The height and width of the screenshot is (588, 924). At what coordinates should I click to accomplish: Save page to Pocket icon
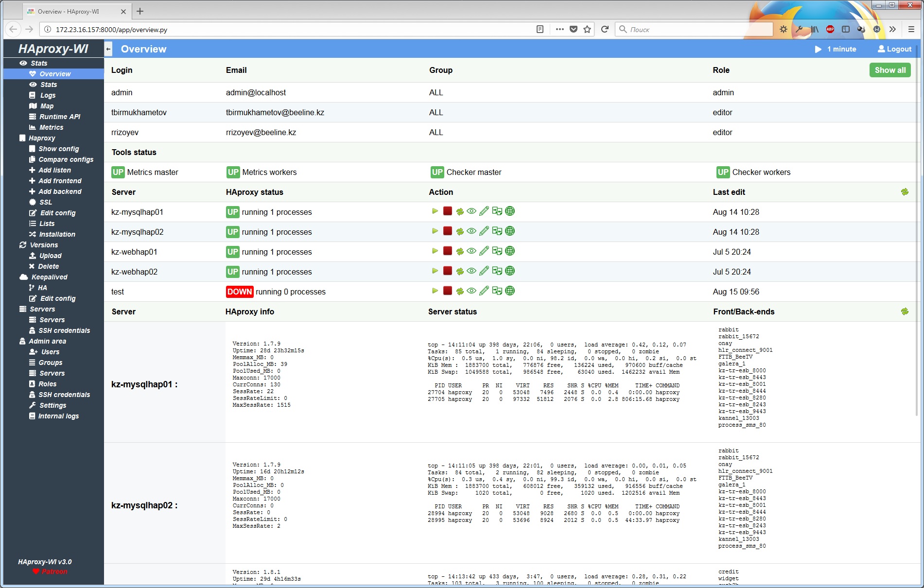pos(574,29)
